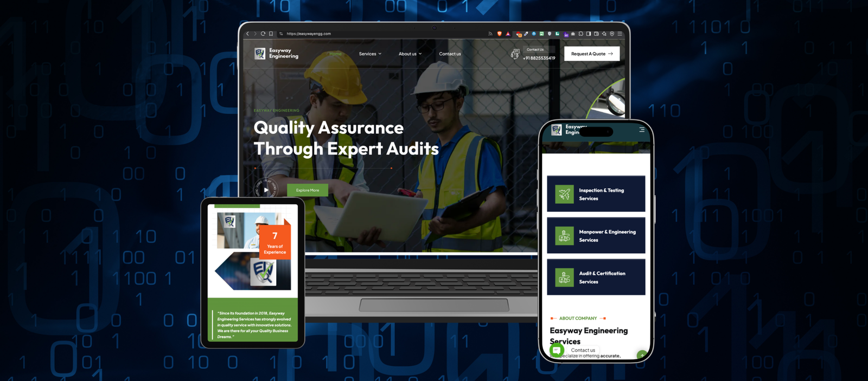Expand the Services dropdown menu
This screenshot has height=381, width=868.
point(370,54)
